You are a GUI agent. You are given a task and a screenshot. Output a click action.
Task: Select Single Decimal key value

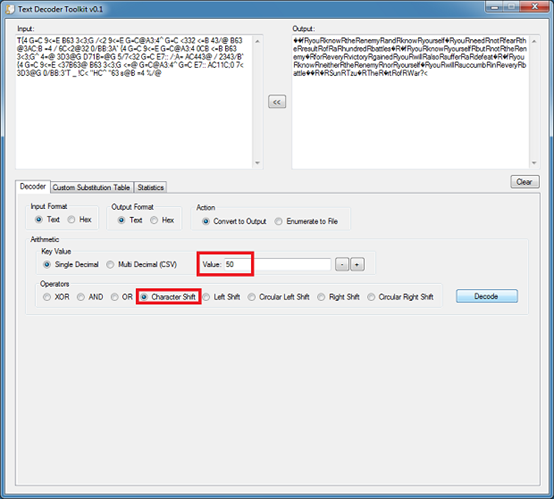click(x=71, y=264)
